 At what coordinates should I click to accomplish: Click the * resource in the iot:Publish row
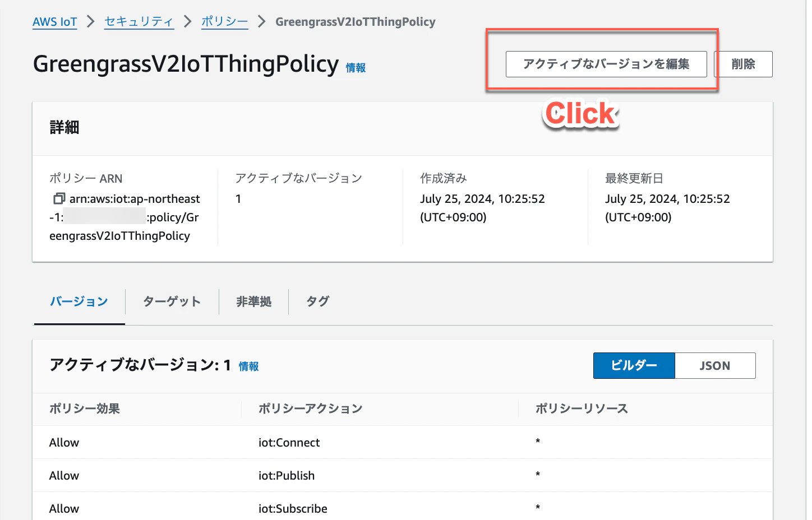point(538,475)
